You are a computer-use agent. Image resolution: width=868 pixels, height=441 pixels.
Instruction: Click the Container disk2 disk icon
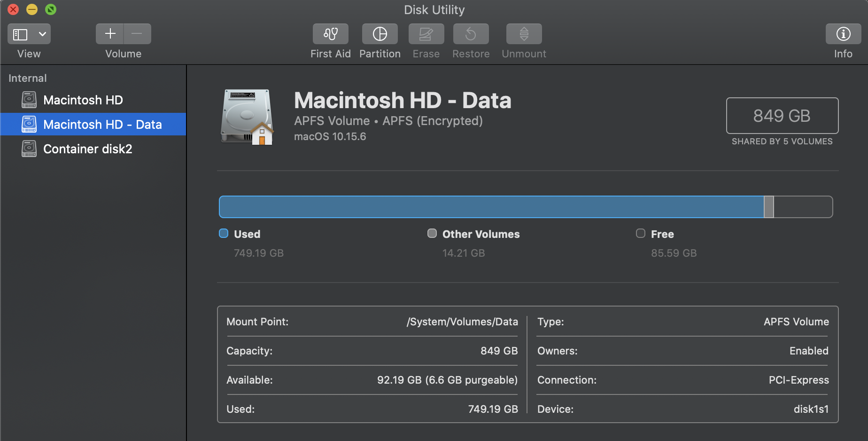29,149
